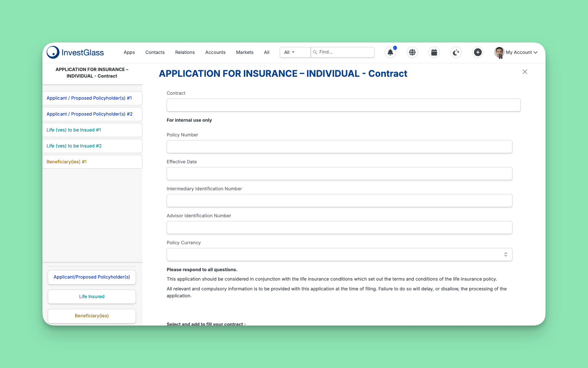Click 'Please respond to all questions.' text

point(202,270)
